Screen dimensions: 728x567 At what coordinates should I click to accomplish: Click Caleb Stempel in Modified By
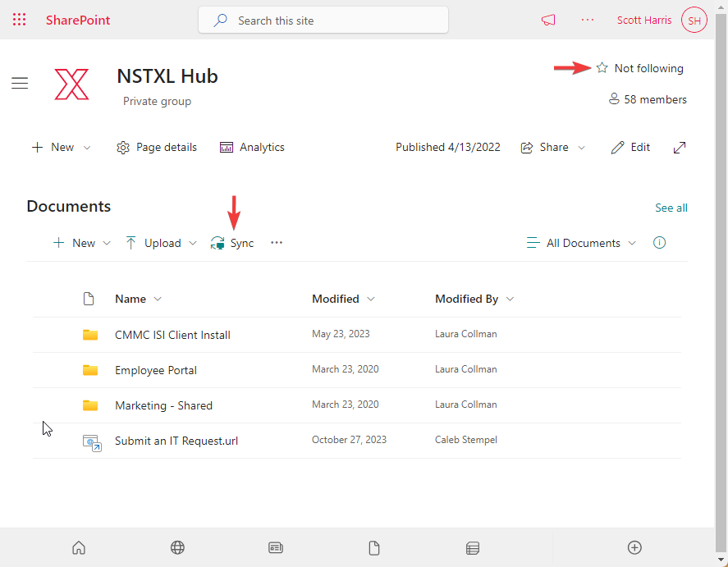point(466,440)
